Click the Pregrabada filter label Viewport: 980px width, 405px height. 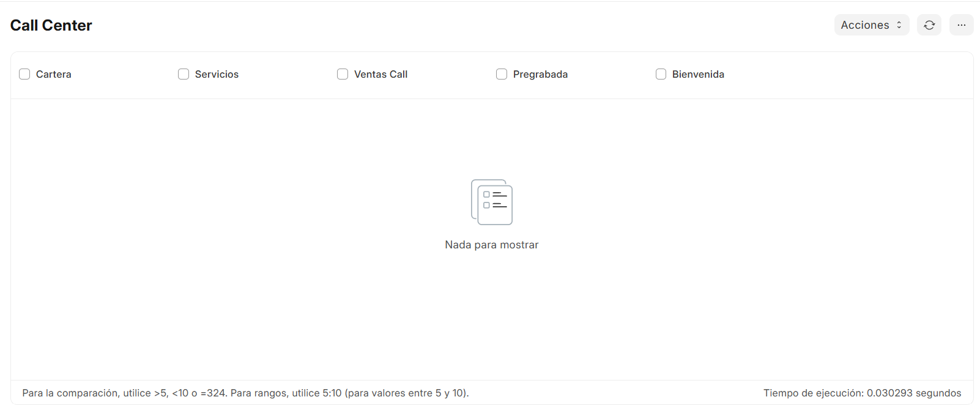click(x=540, y=74)
